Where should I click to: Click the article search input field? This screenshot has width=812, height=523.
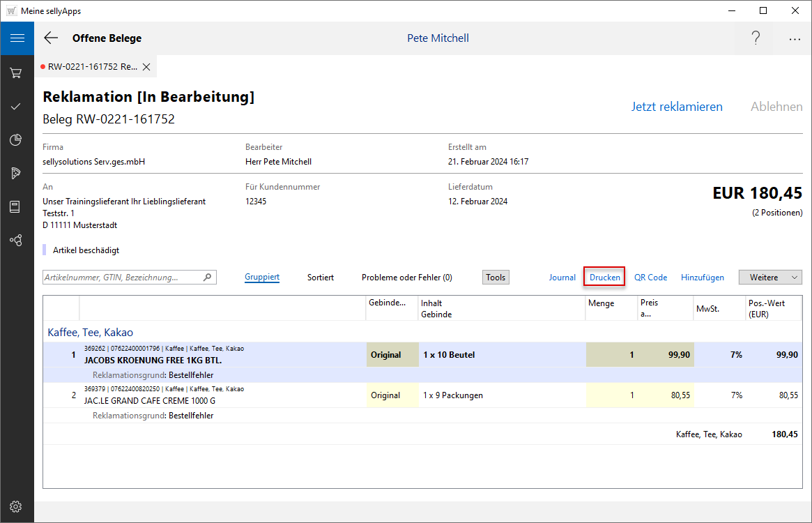click(123, 278)
